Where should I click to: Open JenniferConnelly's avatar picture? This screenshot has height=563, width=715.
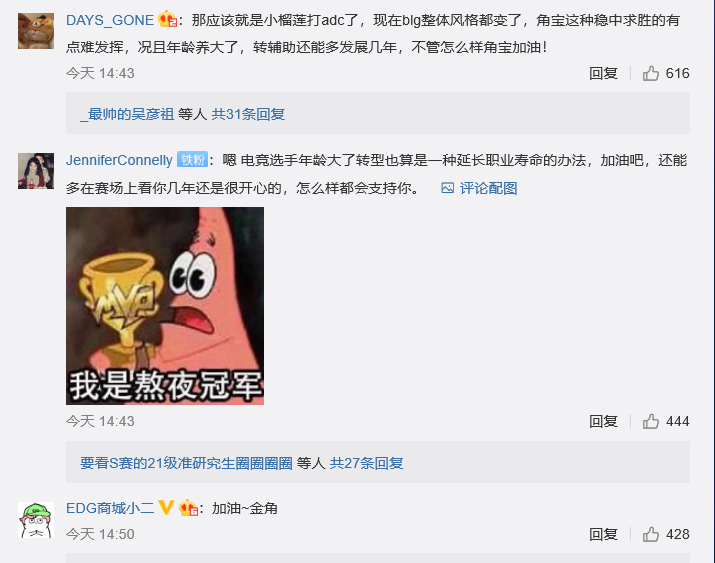pyautogui.click(x=36, y=171)
